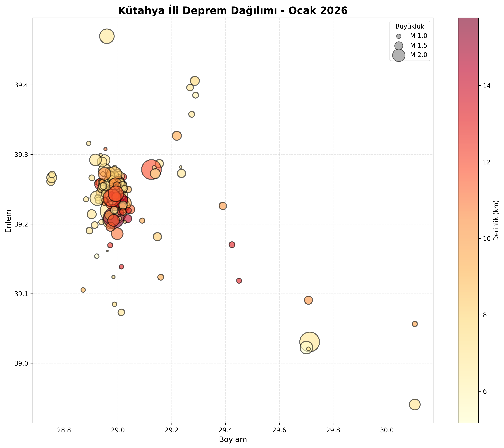Screen dimensions: 504x448
Task: Select the small bubble near longitude 28.87, latitude 39.1
Action: pos(83,290)
